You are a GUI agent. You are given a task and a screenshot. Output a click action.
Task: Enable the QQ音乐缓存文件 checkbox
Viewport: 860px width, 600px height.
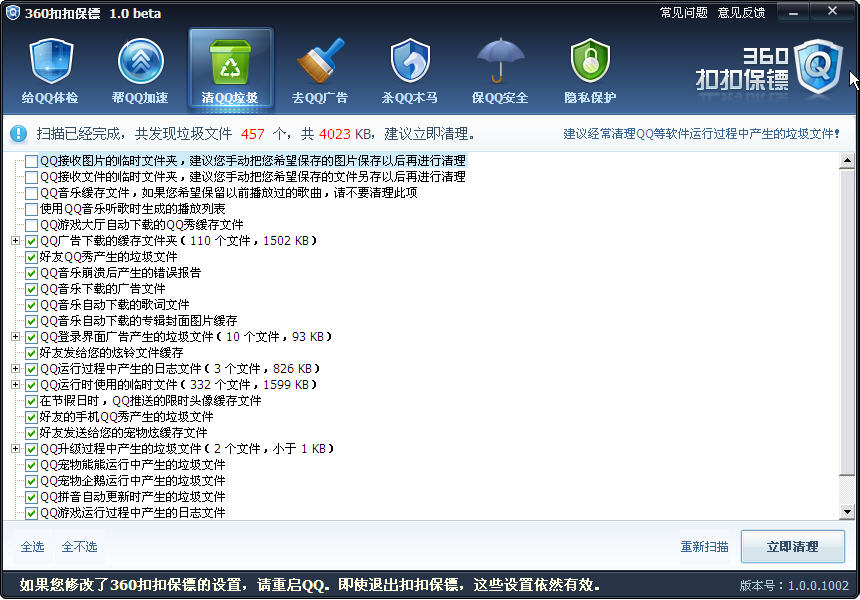[x=32, y=193]
